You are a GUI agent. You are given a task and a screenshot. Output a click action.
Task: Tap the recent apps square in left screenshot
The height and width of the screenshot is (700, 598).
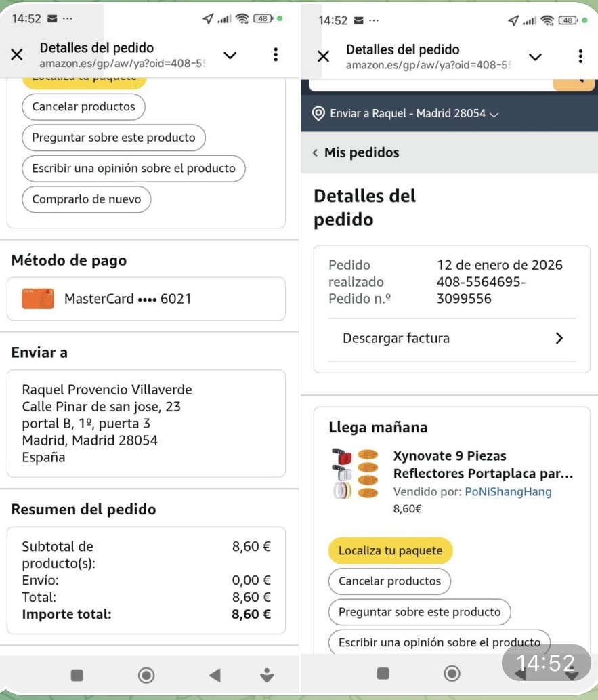[77, 675]
